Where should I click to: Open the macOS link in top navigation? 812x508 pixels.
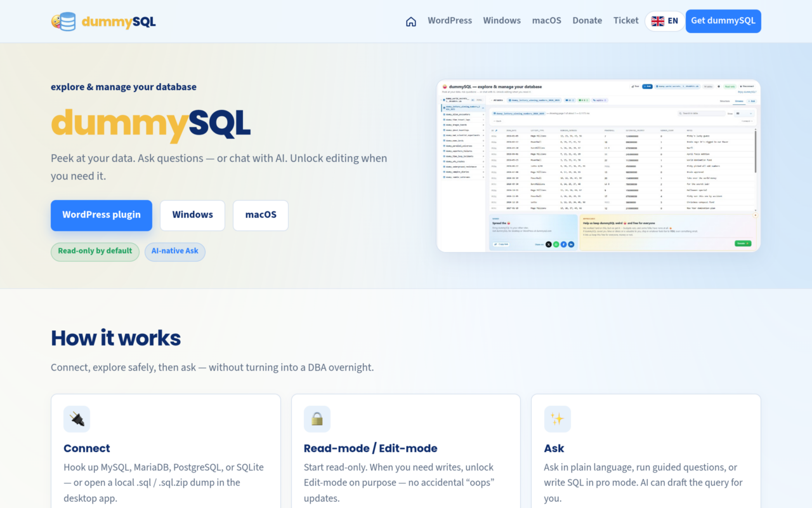pos(547,20)
